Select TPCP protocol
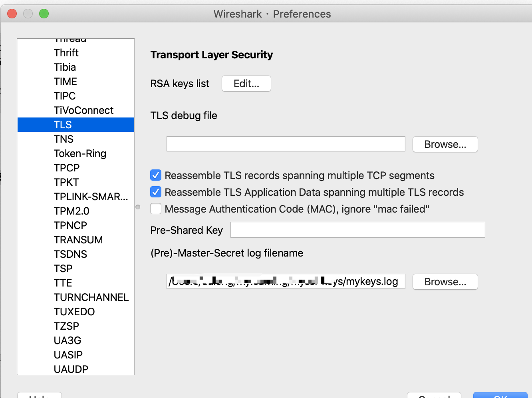 [x=76, y=168]
